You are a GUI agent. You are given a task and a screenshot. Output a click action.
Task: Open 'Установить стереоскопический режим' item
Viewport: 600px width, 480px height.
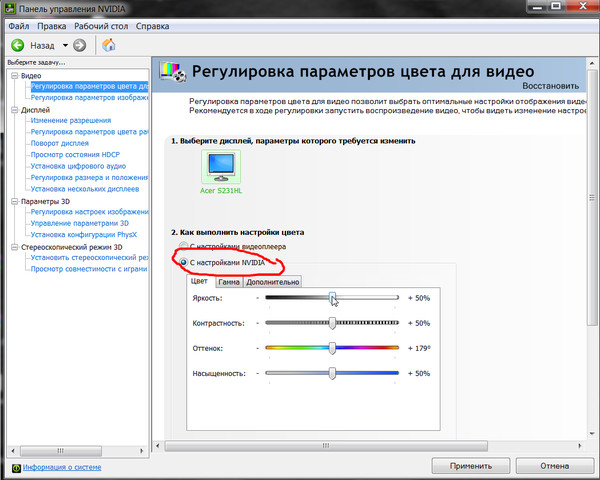89,258
